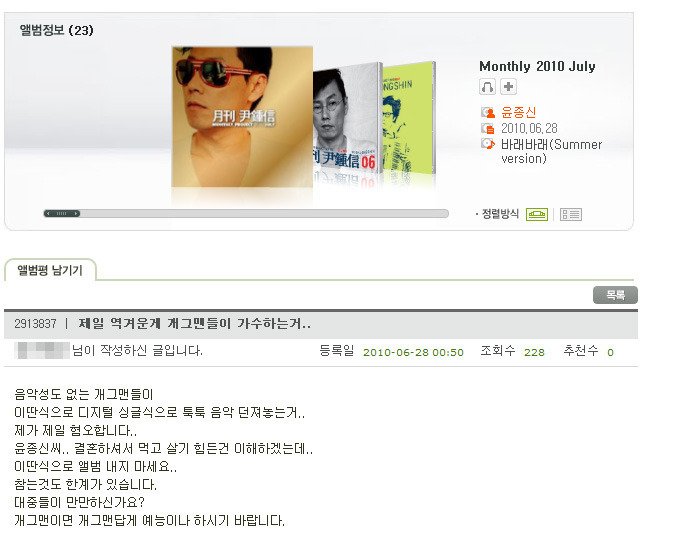Click the Monthly 2010 July album title
The height and width of the screenshot is (544, 690).
(x=537, y=66)
